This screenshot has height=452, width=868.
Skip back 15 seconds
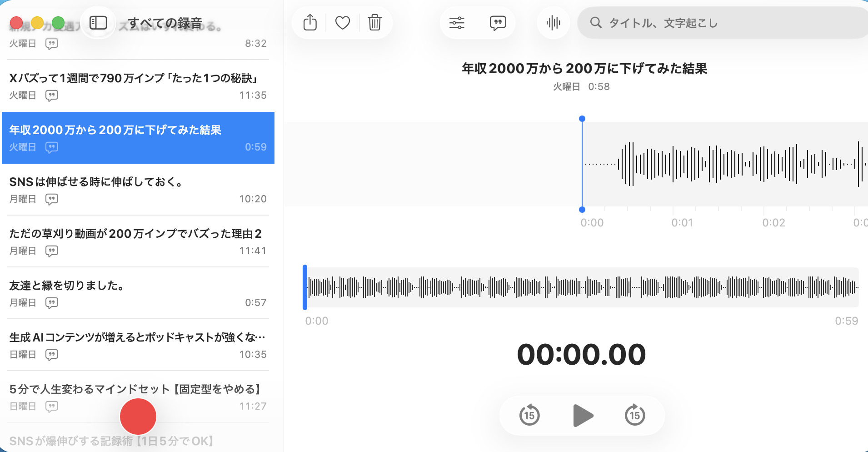coord(529,416)
